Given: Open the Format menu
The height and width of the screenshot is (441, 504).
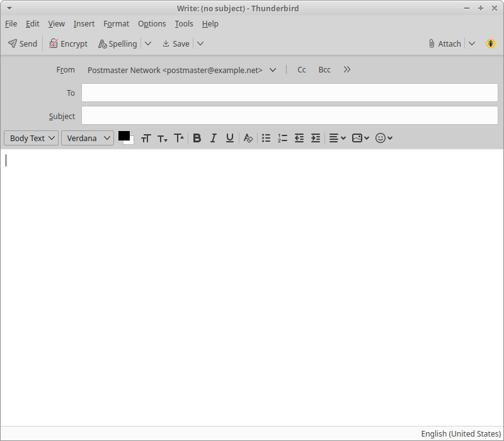Looking at the screenshot, I should [x=116, y=24].
